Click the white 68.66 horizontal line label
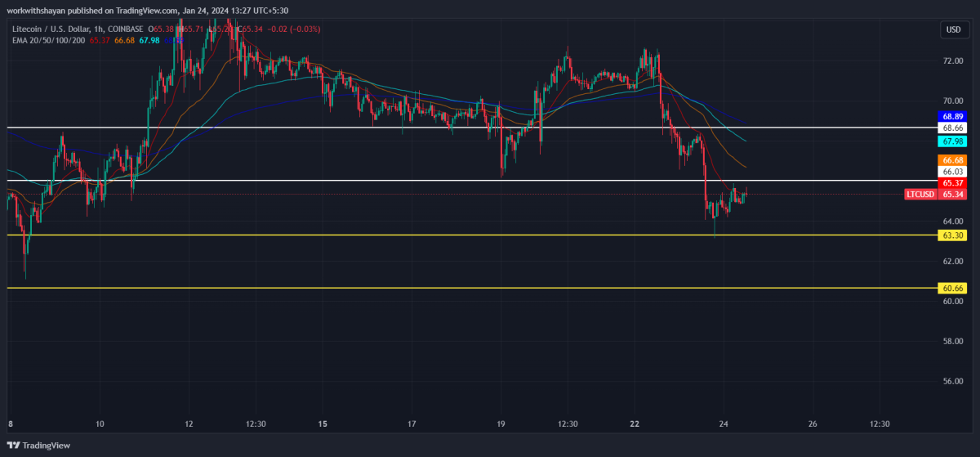This screenshot has width=980, height=457. [x=953, y=128]
